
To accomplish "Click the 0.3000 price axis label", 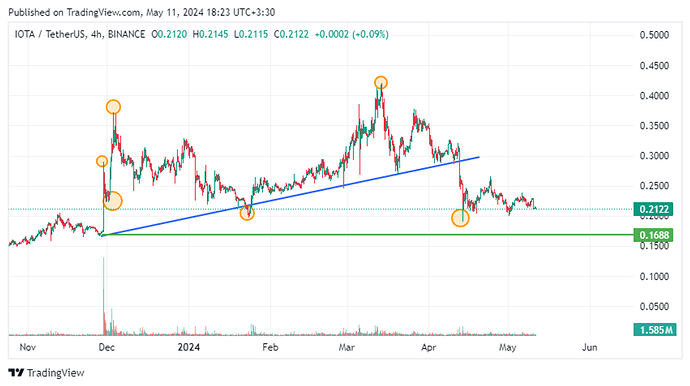I will click(x=654, y=156).
